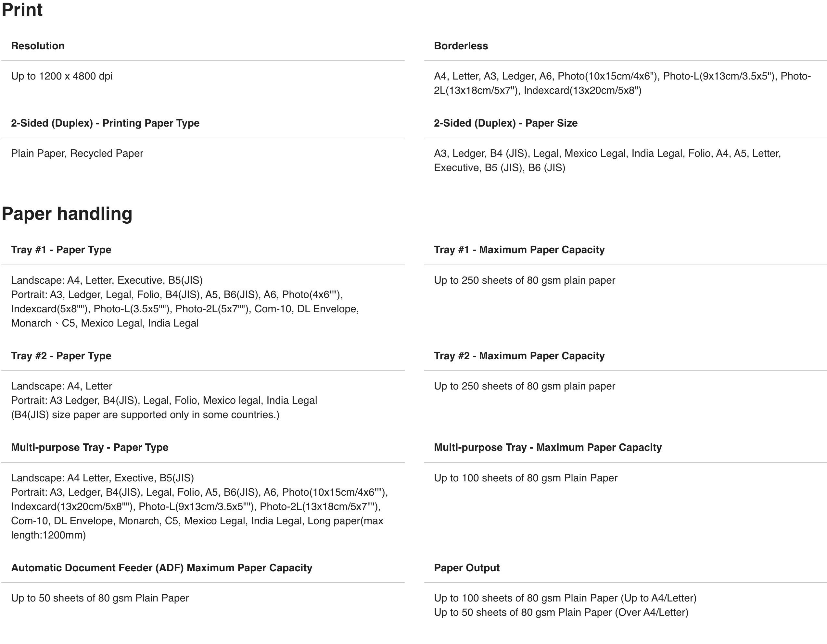This screenshot has width=827, height=644.
Task: Click the Paper handling section heading
Action: (67, 214)
